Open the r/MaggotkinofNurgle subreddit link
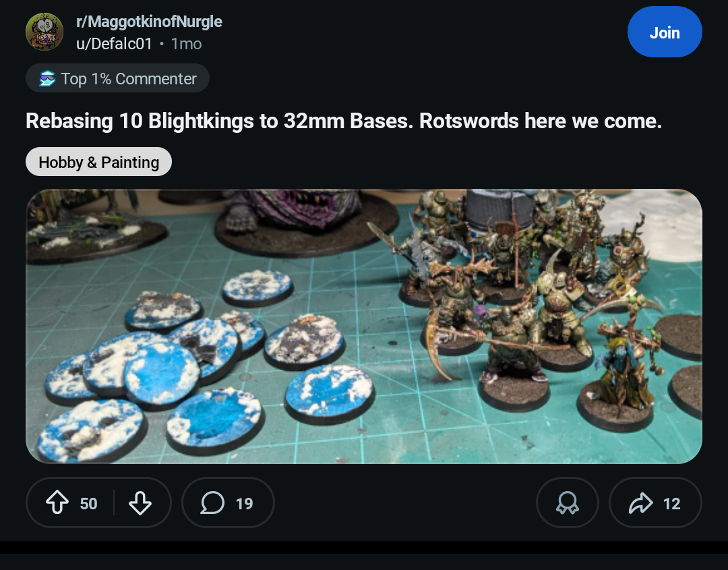The width and height of the screenshot is (728, 570). pyautogui.click(x=149, y=22)
